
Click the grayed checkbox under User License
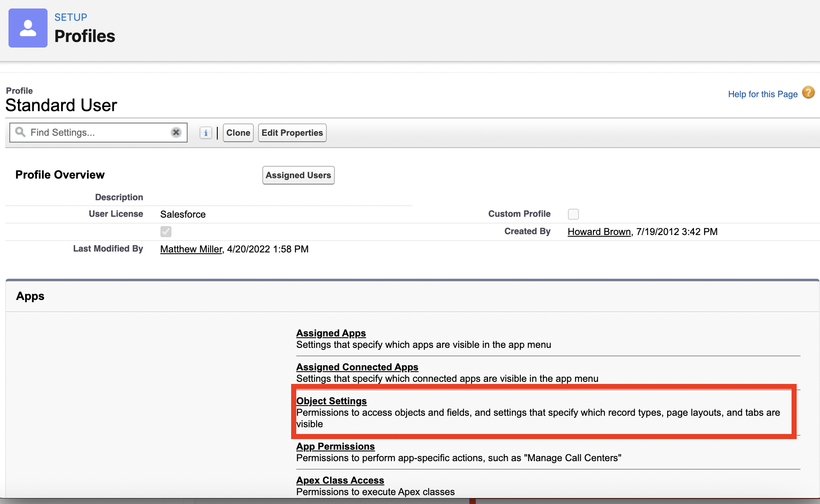[166, 232]
